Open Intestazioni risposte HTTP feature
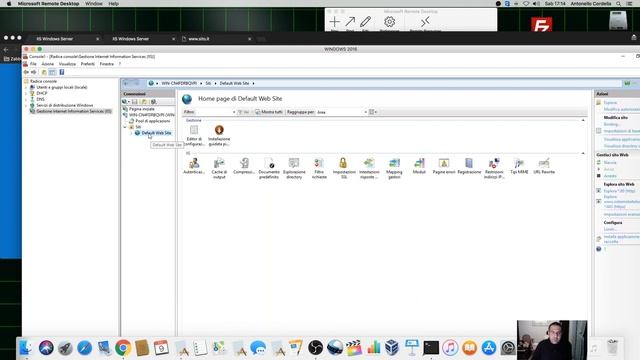 pyautogui.click(x=369, y=168)
